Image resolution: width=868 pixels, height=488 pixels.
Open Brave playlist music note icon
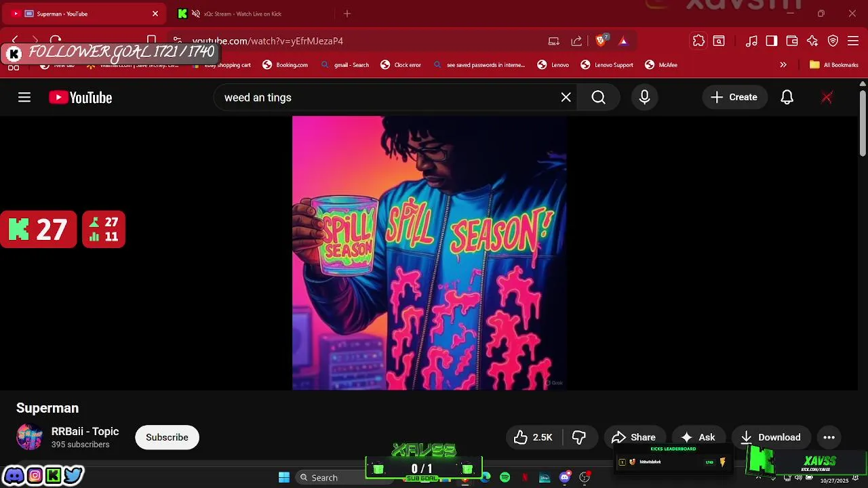(751, 41)
